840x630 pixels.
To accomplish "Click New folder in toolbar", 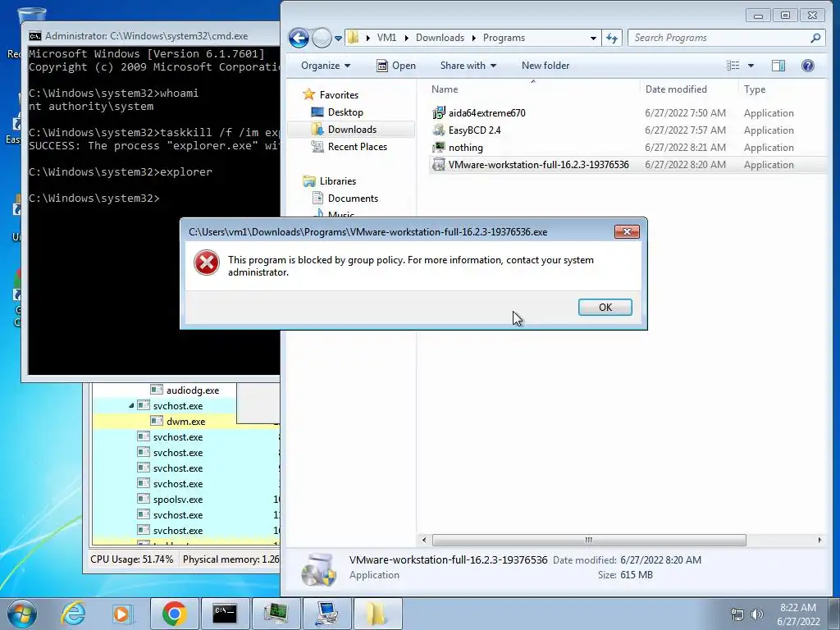I will 546,66.
